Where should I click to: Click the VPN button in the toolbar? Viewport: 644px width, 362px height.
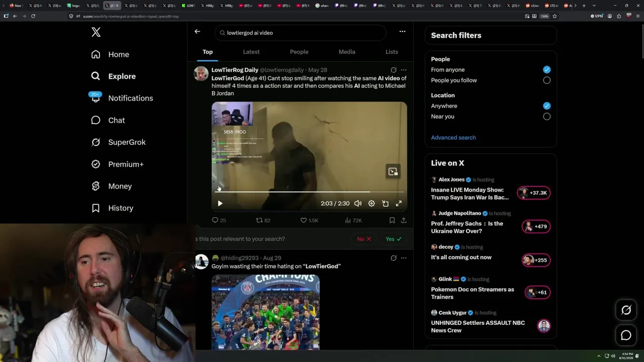tap(597, 16)
